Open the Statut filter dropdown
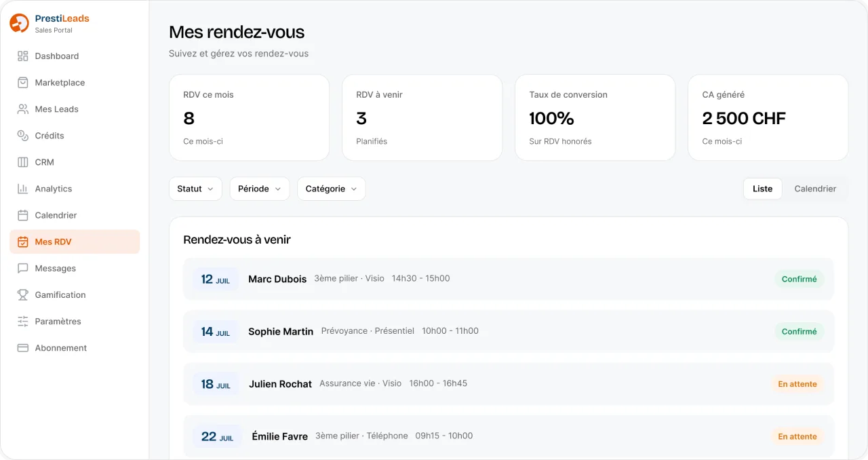868x460 pixels. [195, 189]
